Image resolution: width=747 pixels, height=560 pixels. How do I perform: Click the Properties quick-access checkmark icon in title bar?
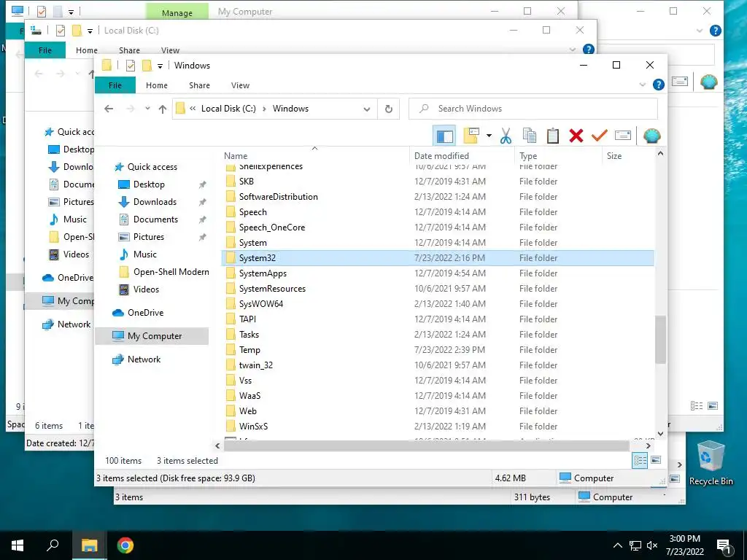pos(131,66)
